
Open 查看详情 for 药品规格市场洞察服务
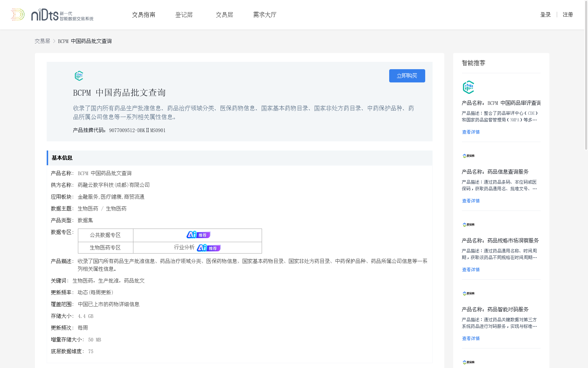point(471,270)
